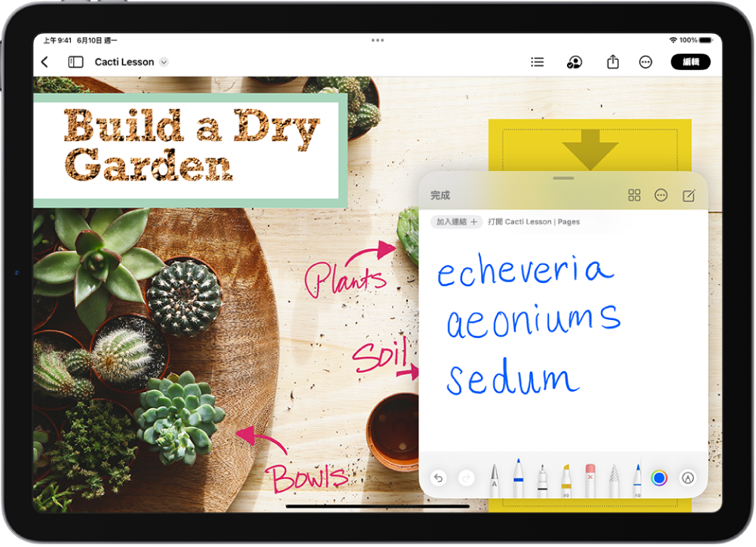The height and width of the screenshot is (547, 756).
Task: Tap the handwritten Plants annotation
Action: click(346, 278)
